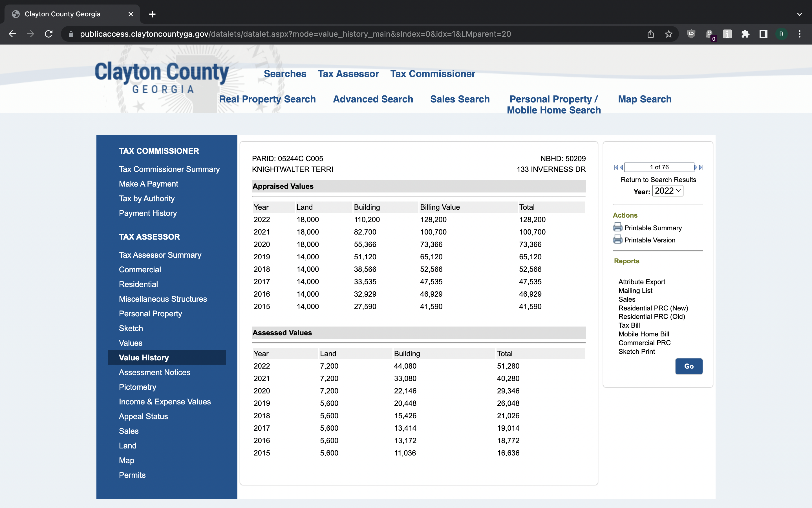Image resolution: width=812 pixels, height=508 pixels.
Task: Open Pictometry
Action: pyautogui.click(x=138, y=387)
